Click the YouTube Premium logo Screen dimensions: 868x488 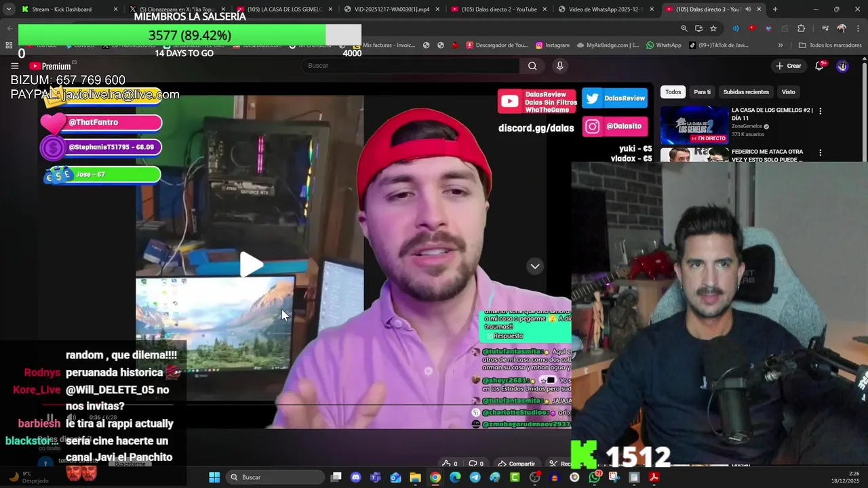(x=50, y=66)
